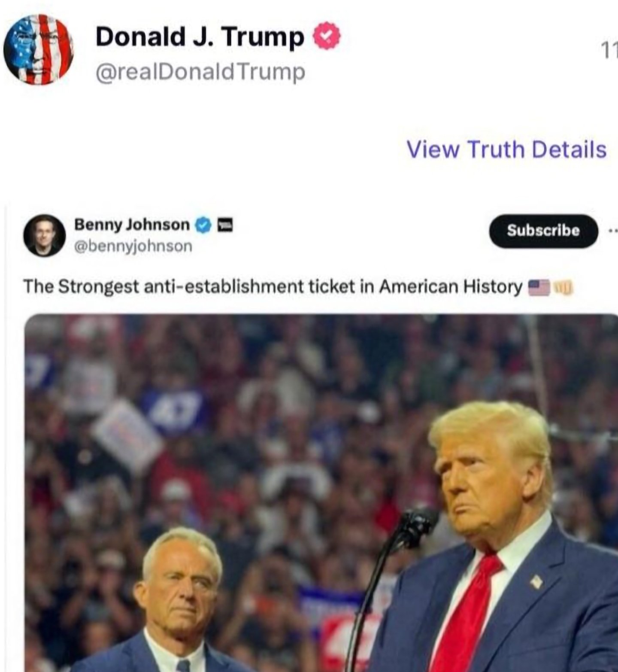Click the affiliation badge after Benny Johnson's checkmark
This screenshot has height=672, width=618.
pos(225,225)
